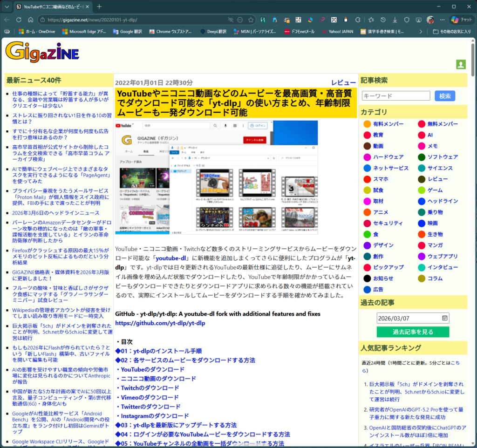Click the GIGAZINE logo

[42, 52]
